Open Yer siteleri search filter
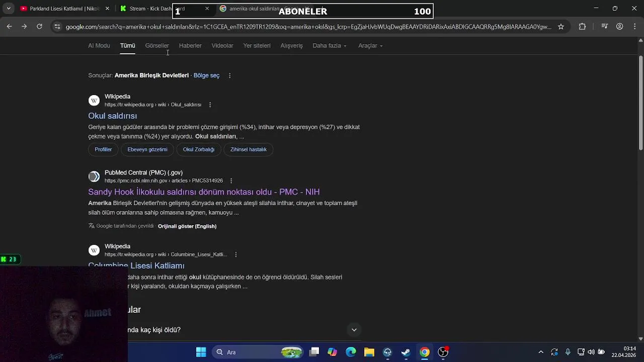This screenshot has height=362, width=644. pos(257,46)
